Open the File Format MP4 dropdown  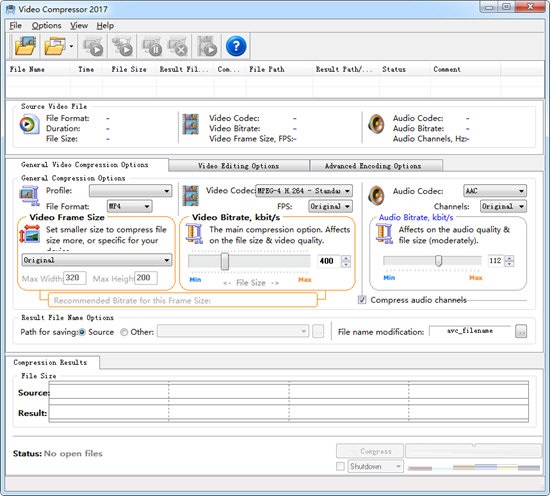(129, 206)
